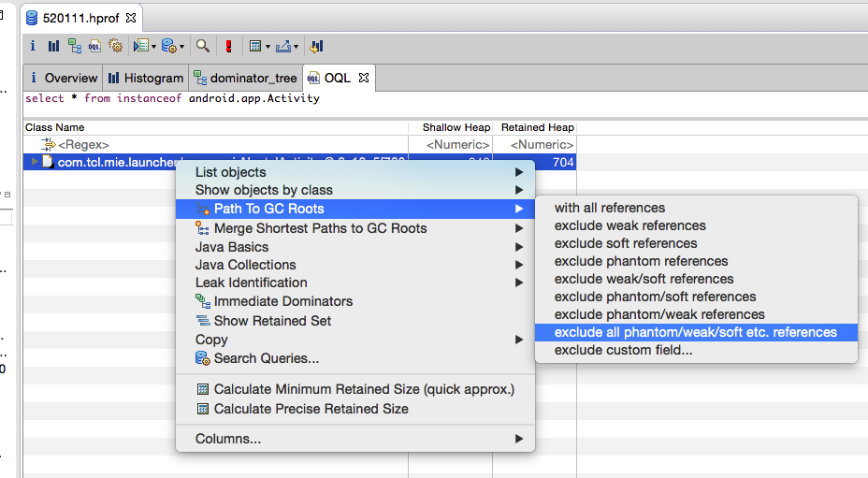Click in the OQL query text area
Image resolution: width=868 pixels, height=478 pixels.
click(x=374, y=103)
